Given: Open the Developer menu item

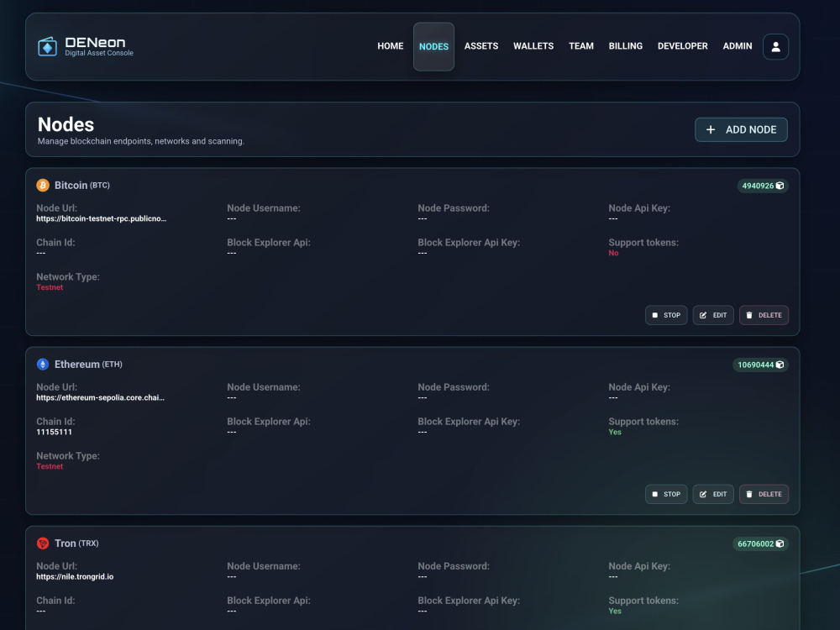Looking at the screenshot, I should 682,46.
